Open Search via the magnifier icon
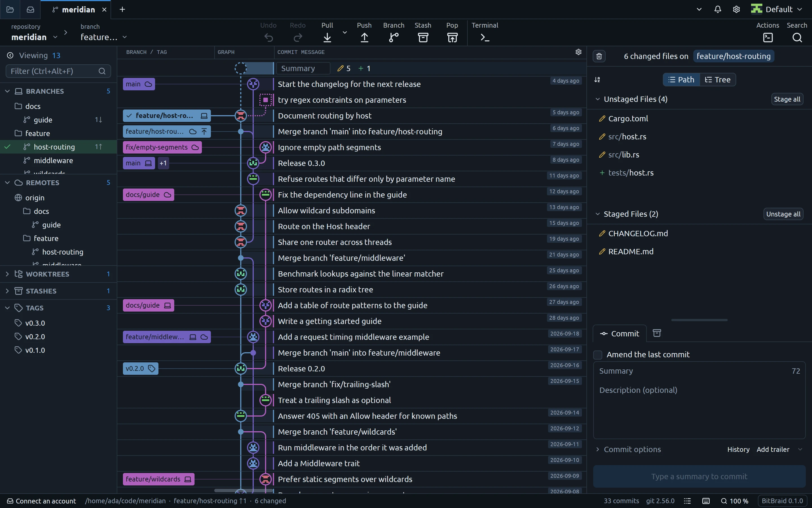The height and width of the screenshot is (508, 812). coord(797,37)
